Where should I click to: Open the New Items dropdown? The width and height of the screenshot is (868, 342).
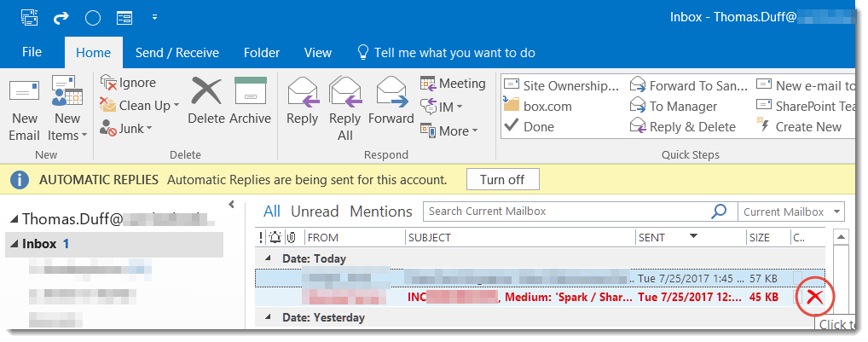[x=67, y=109]
